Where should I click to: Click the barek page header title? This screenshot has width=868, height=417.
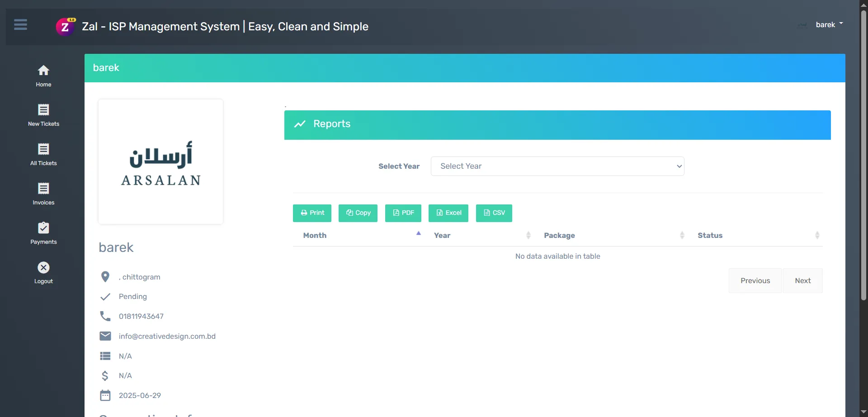coord(106,68)
